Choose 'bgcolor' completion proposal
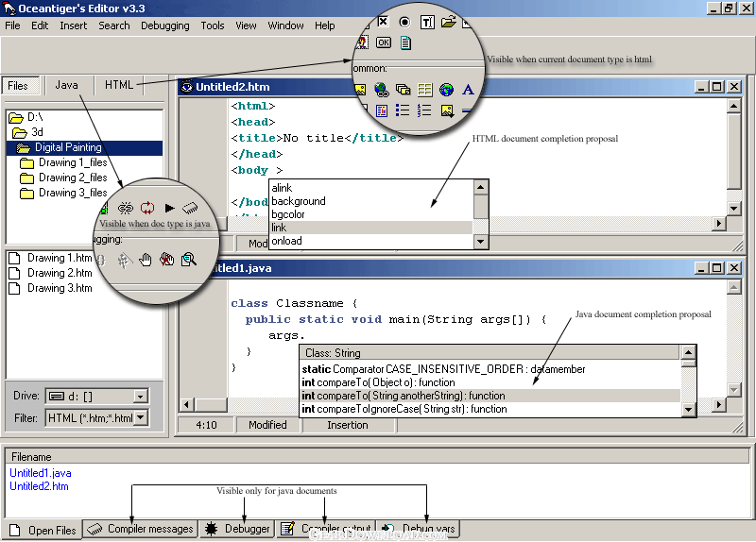 pyautogui.click(x=370, y=214)
